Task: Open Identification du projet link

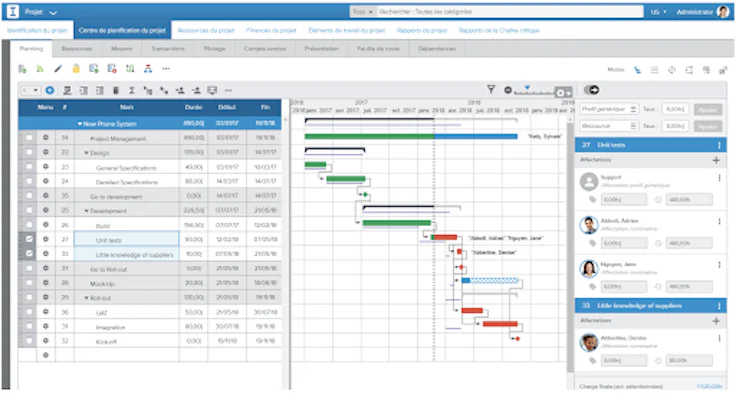Action: (38, 31)
